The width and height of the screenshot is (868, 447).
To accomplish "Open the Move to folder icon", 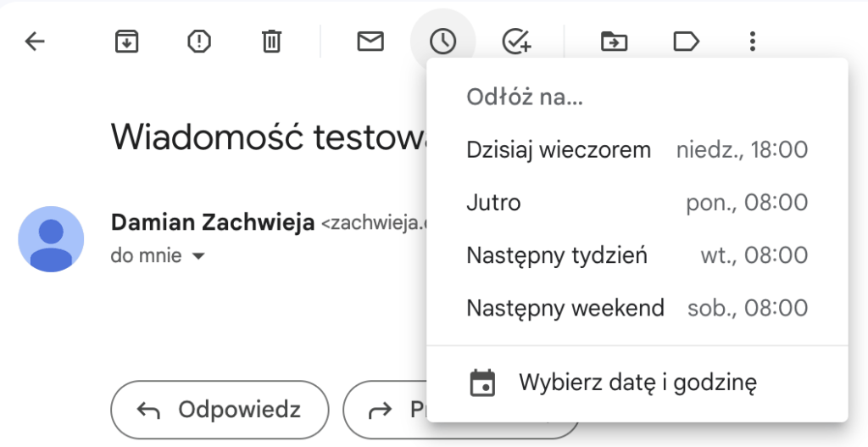I will (x=614, y=42).
